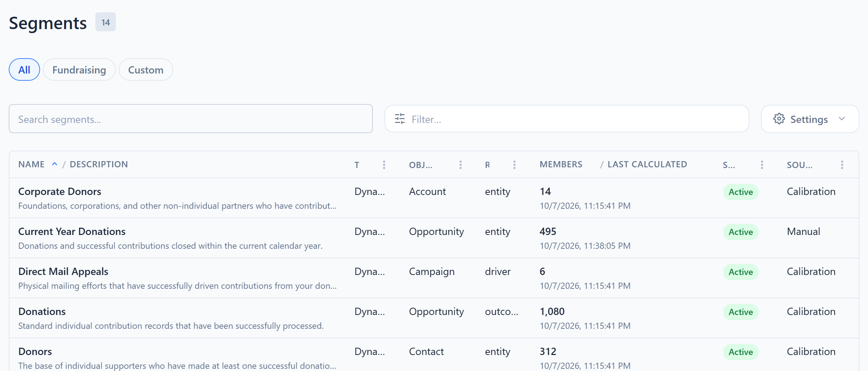The image size is (868, 371).
Task: Open the Donations segment
Action: coord(42,311)
